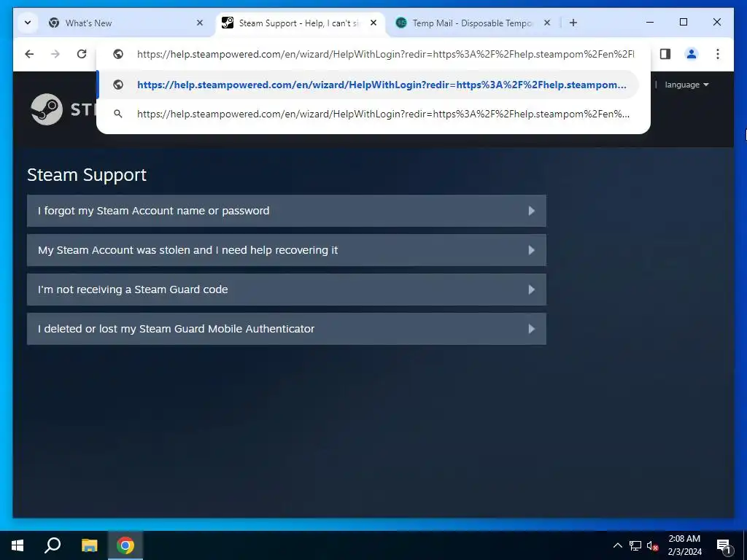Screen dimensions: 747x560
Task: Open the tab search dropdown chevron
Action: [28, 23]
